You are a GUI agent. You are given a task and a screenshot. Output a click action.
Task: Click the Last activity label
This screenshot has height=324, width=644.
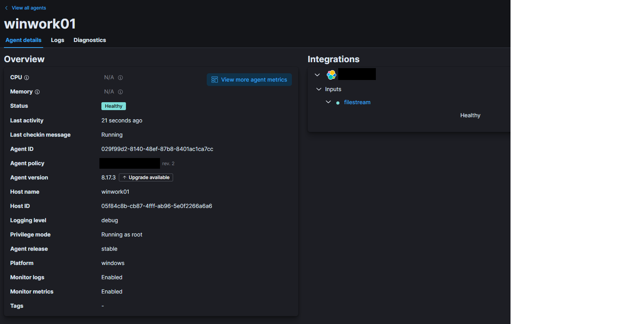tap(27, 120)
